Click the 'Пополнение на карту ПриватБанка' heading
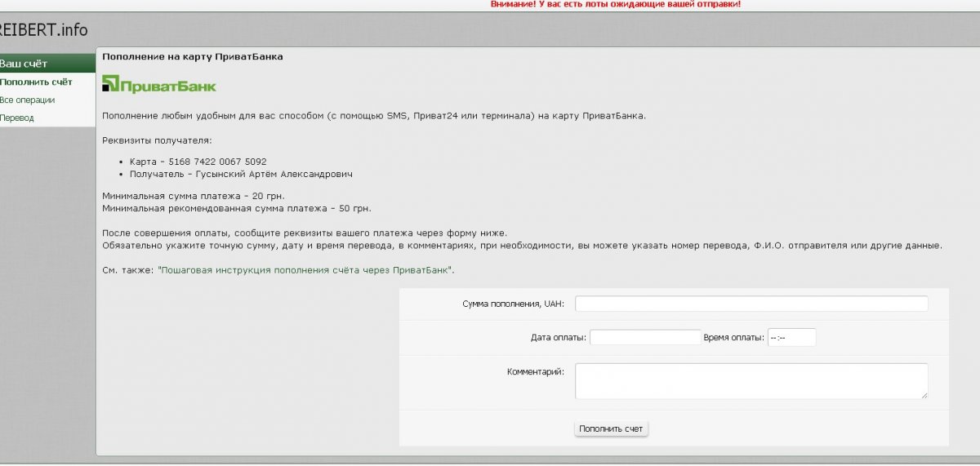 pos(193,57)
